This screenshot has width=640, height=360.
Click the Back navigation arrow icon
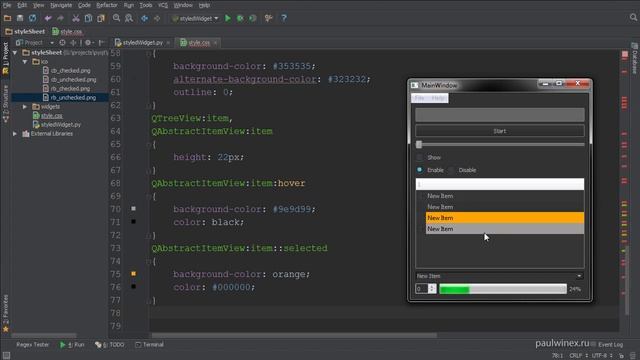(x=144, y=18)
